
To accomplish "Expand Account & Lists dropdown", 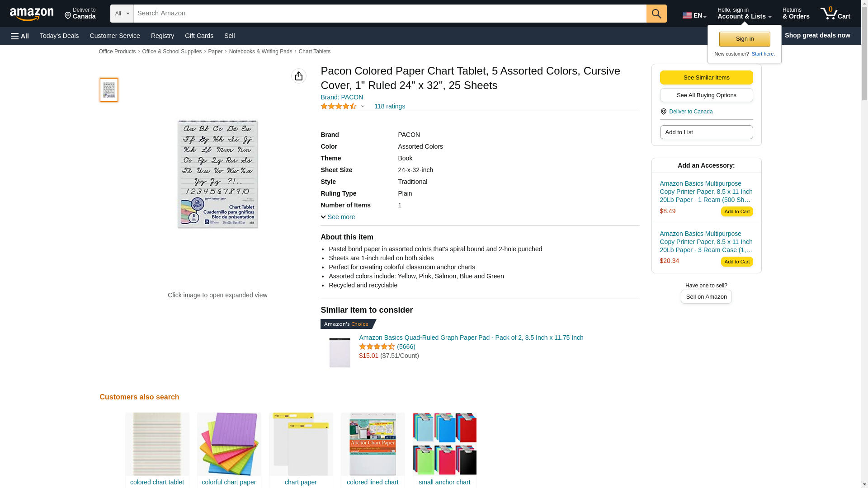I will click(744, 14).
